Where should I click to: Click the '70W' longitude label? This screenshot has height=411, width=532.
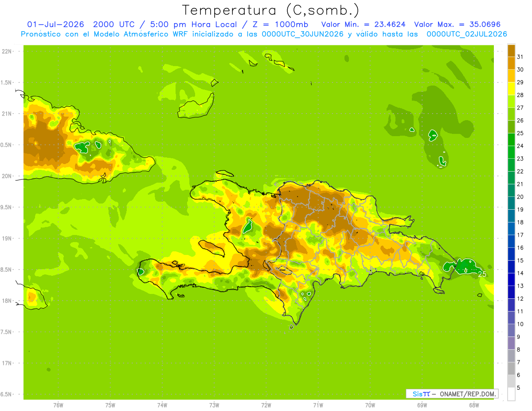coord(370,405)
